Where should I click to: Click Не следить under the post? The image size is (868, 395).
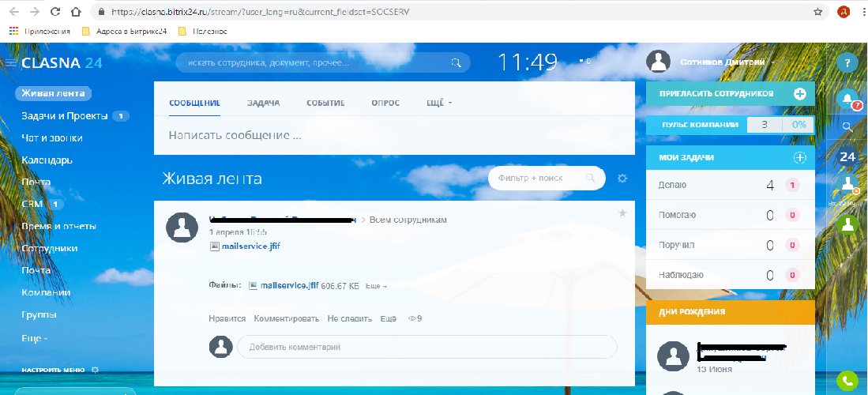(x=349, y=318)
